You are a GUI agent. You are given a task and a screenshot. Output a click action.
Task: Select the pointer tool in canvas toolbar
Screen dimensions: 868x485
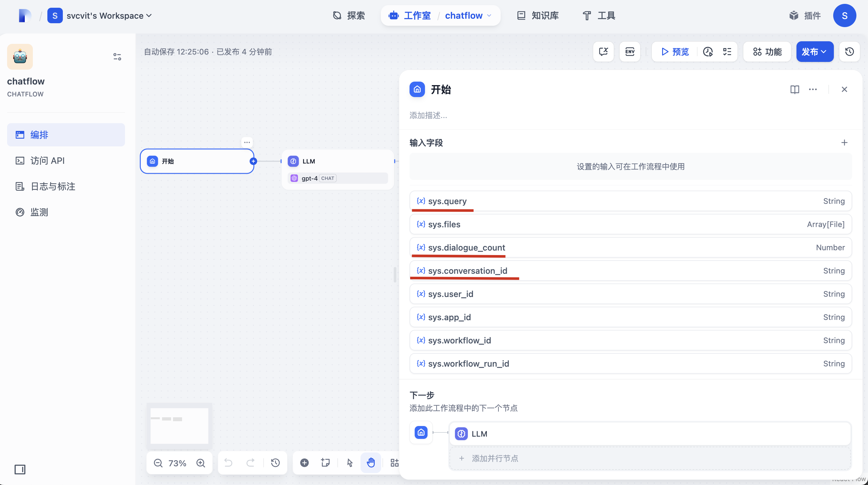point(350,462)
